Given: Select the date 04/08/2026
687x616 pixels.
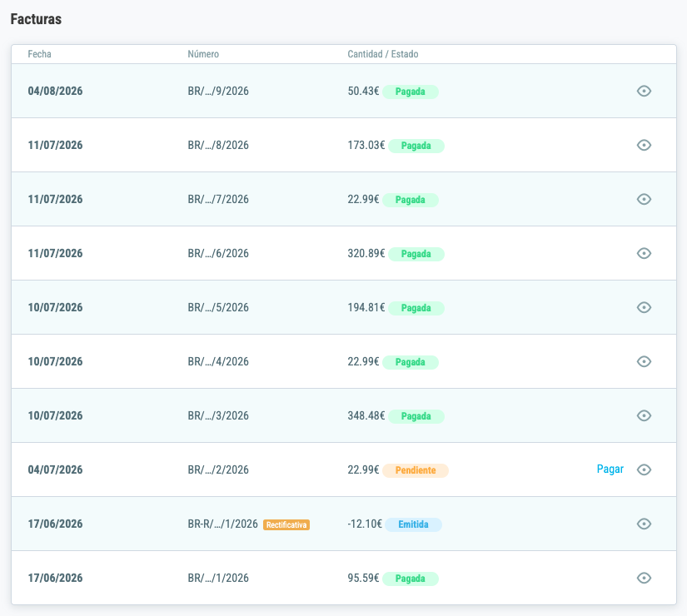Looking at the screenshot, I should (x=55, y=91).
